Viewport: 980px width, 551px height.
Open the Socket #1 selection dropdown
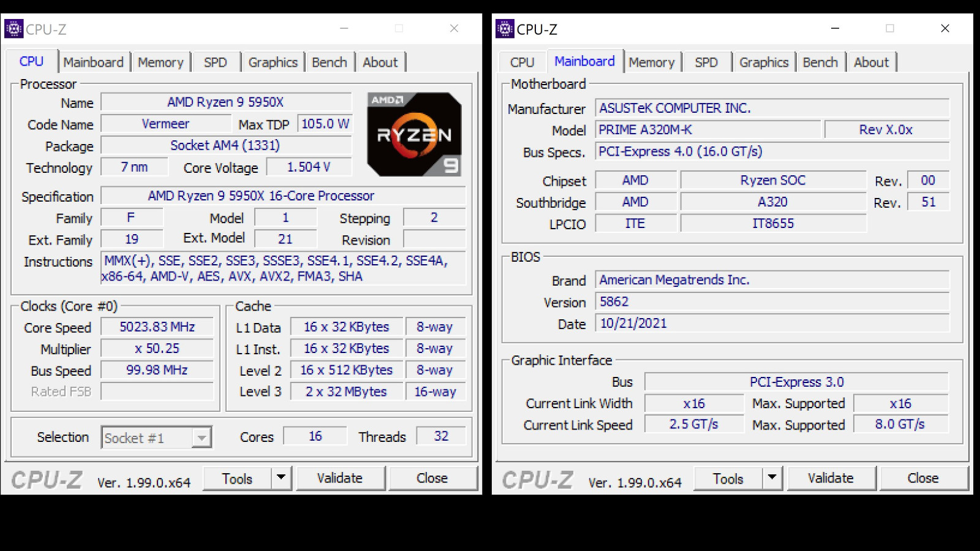(x=201, y=438)
